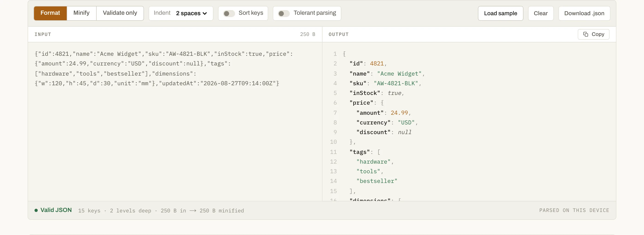Click the PARSED ON THIS DEVICE label
This screenshot has width=644, height=235.
click(574, 210)
